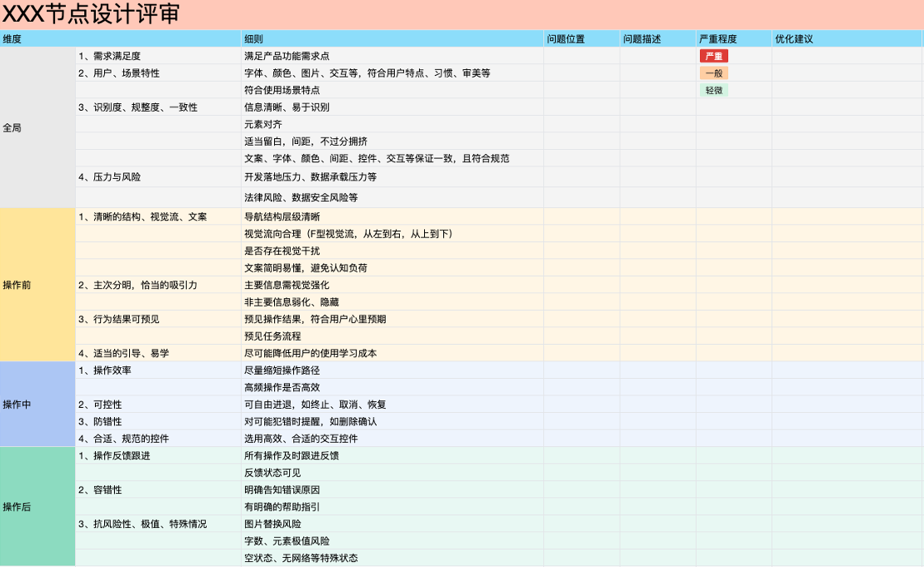The height and width of the screenshot is (567, 924).
Task: Select the 明确告知错误原因 cell
Action: click(392, 490)
